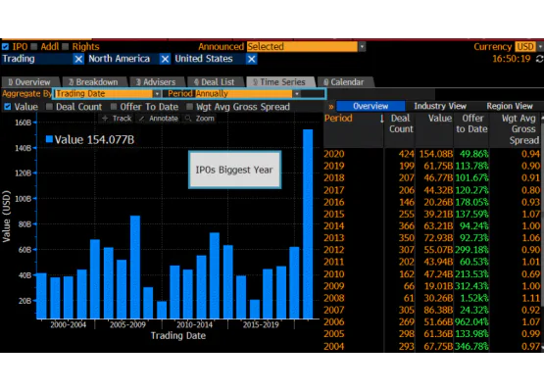The image size is (544, 392).
Task: Open the Period Annually dropdown
Action: point(297,94)
